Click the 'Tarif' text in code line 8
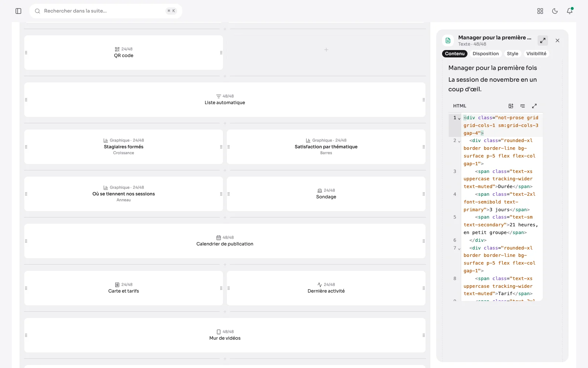This screenshot has height=368, width=588. [x=505, y=294]
